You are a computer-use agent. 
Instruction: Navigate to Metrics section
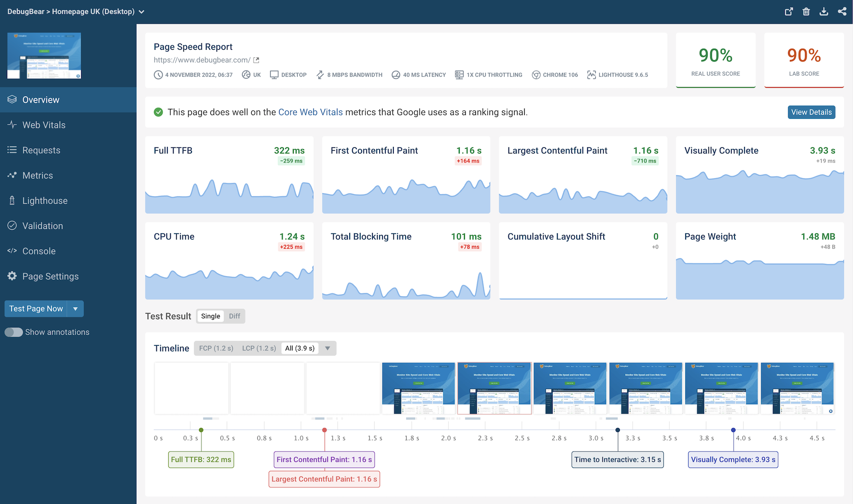pos(68,175)
